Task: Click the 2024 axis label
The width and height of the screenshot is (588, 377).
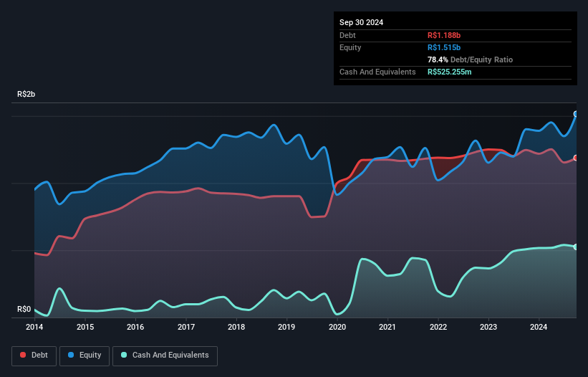Action: pos(539,327)
